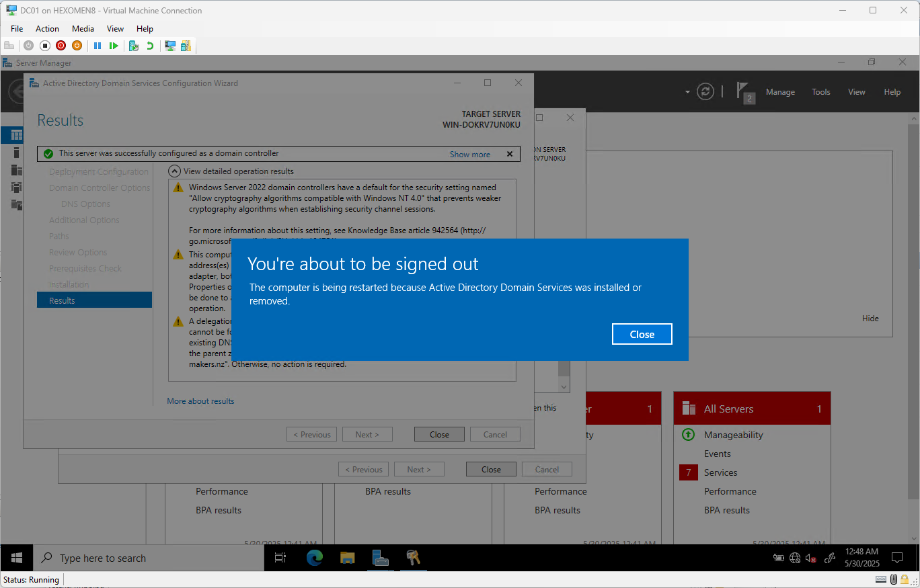The width and height of the screenshot is (920, 588).
Task: Dismiss the domain controller success banner
Action: (x=509, y=154)
